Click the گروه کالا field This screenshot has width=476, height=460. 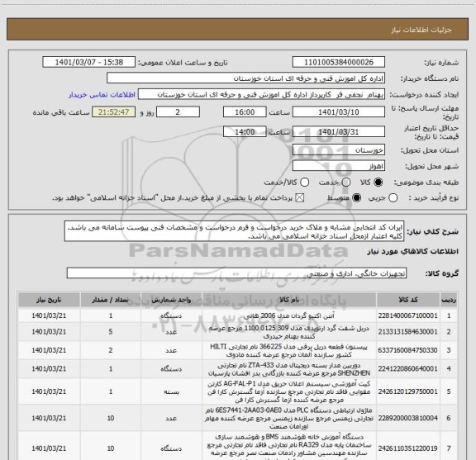point(236,273)
